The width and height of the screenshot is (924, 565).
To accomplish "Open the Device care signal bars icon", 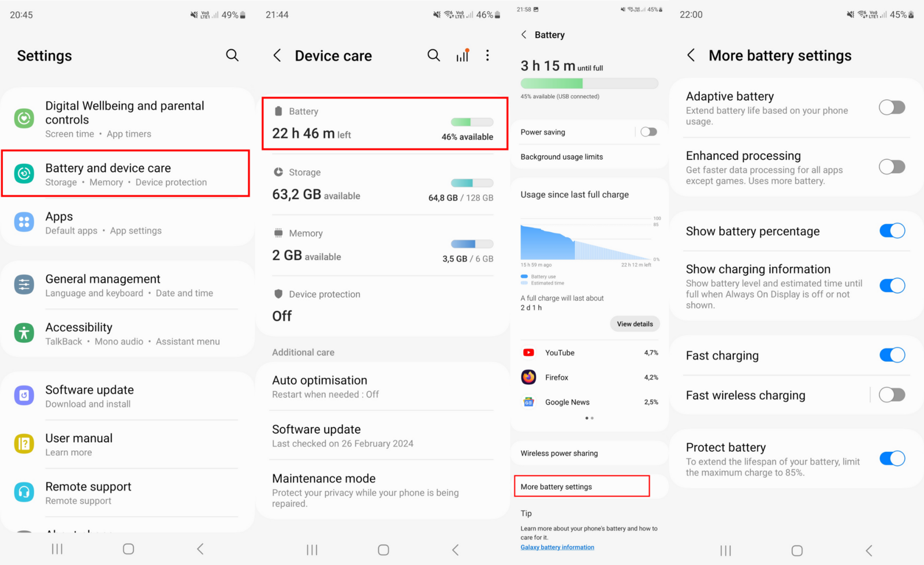I will pos(462,55).
